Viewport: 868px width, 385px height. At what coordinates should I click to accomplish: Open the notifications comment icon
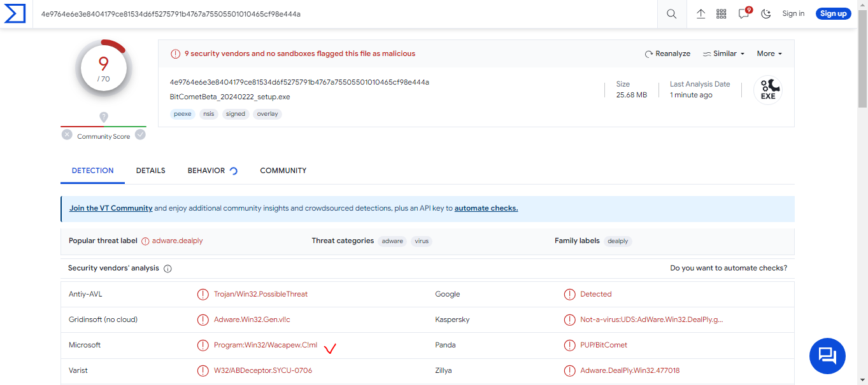(743, 14)
